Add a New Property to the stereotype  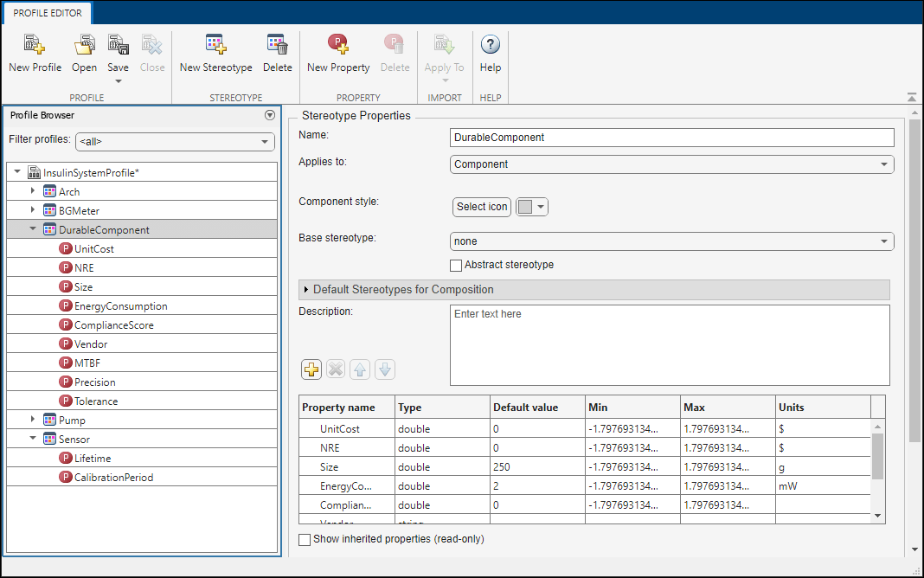click(337, 52)
